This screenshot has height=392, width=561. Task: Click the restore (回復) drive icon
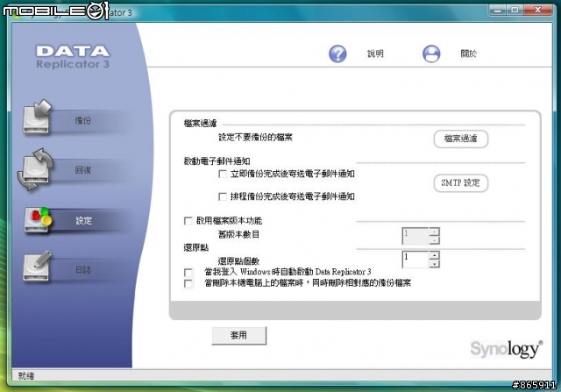coord(35,169)
